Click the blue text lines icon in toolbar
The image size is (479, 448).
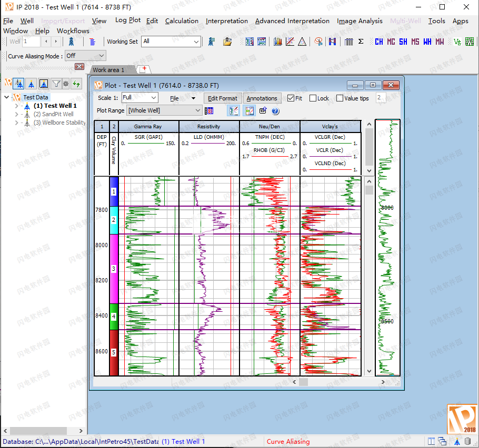point(92,42)
